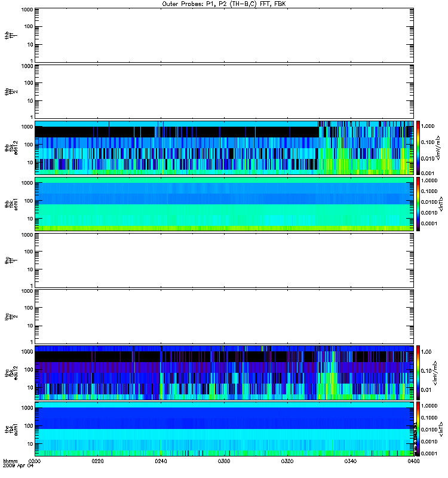Click "0.0001" on thb scm1 color scale
Screen dimensions: 448x478
click(x=429, y=223)
